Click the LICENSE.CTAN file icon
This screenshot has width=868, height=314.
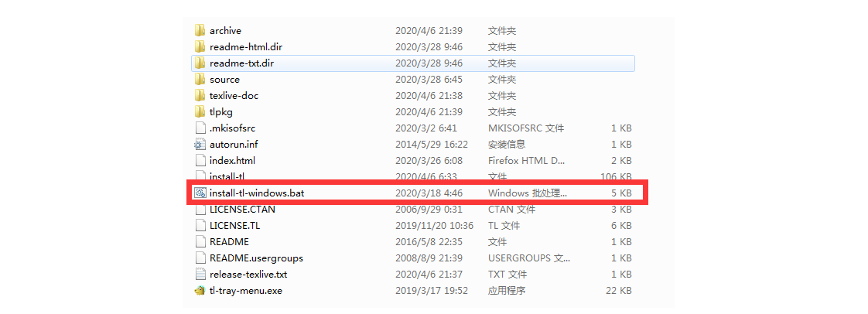[200, 210]
